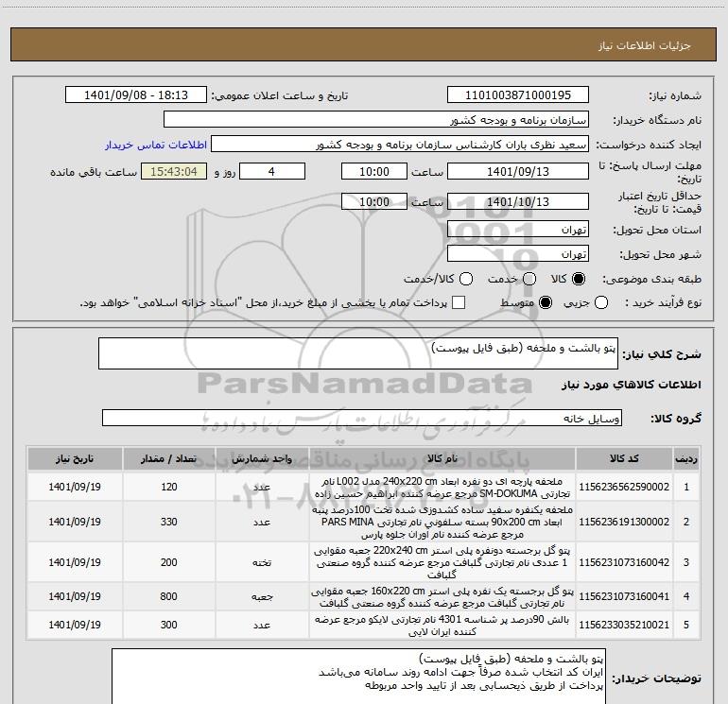Click the delivery city field تهران

click(518, 254)
